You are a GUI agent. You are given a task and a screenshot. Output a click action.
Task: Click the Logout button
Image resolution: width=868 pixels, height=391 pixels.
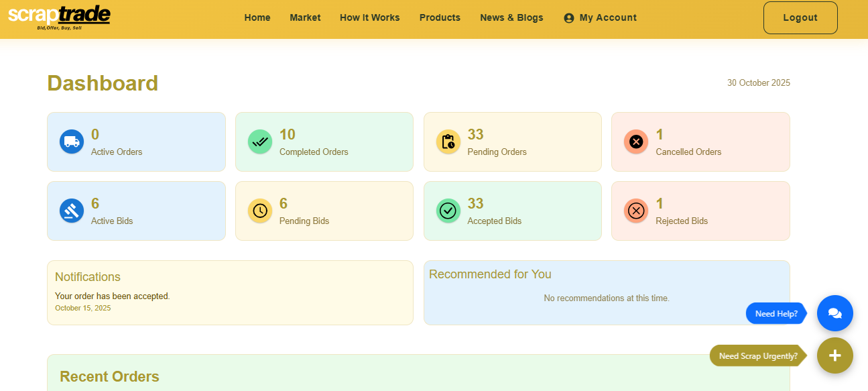pos(800,17)
